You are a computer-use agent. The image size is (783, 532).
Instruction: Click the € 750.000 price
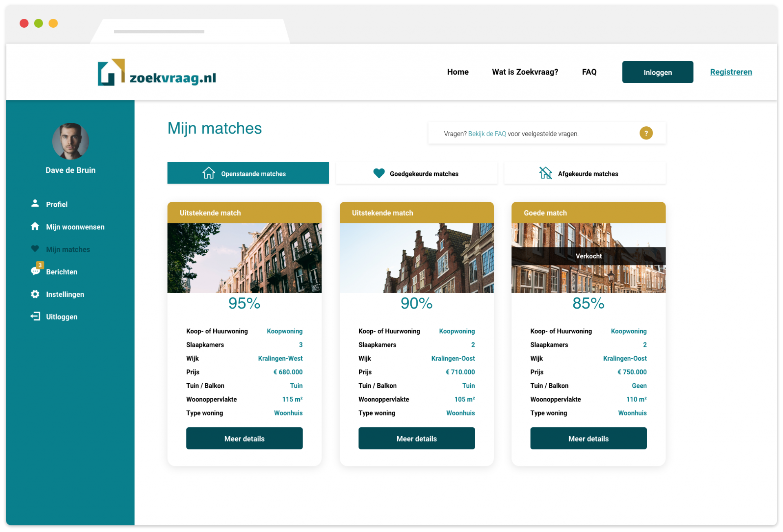click(x=632, y=372)
